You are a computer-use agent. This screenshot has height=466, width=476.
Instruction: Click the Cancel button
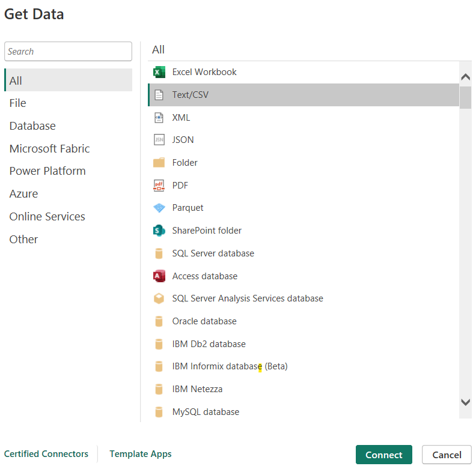click(x=447, y=455)
